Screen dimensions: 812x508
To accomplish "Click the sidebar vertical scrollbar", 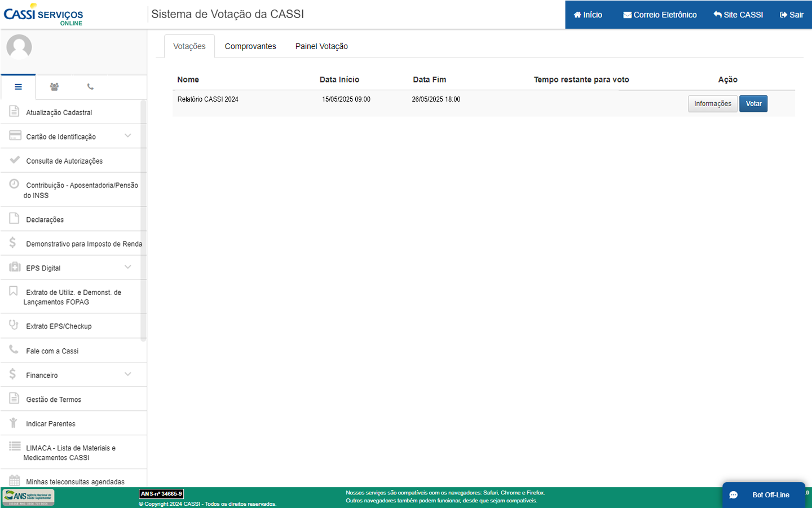I will tap(143, 220).
